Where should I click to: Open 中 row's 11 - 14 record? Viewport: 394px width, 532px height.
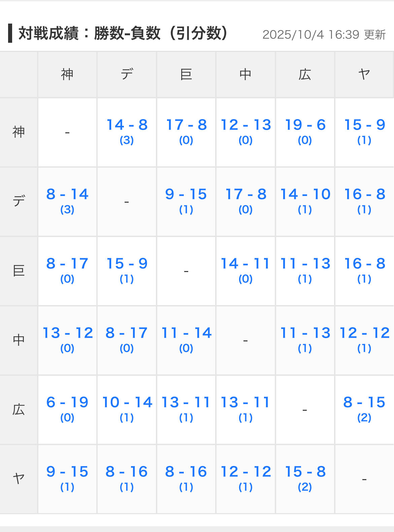click(186, 333)
